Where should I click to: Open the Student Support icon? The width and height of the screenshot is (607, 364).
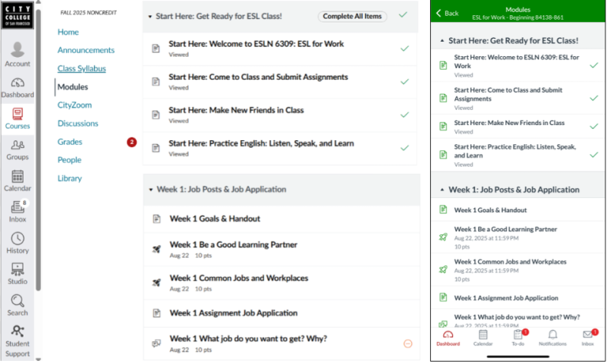pyautogui.click(x=17, y=331)
